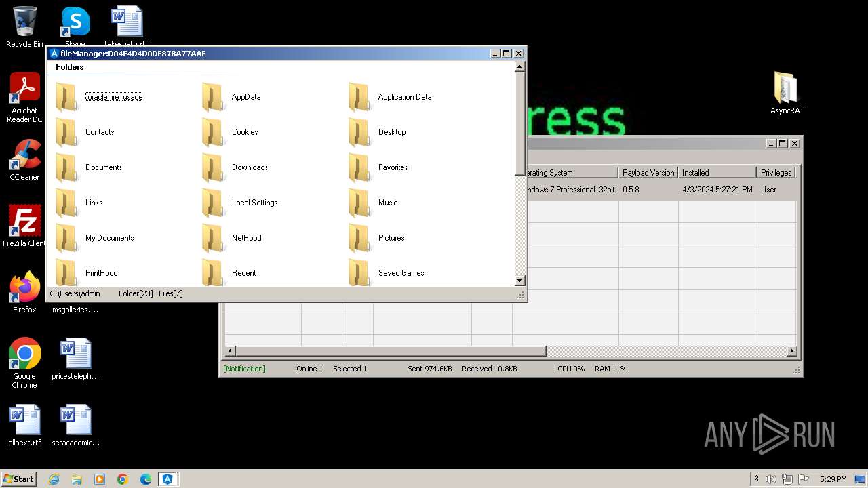868x488 pixels.
Task: Select the Documents folder icon
Action: pos(66,167)
